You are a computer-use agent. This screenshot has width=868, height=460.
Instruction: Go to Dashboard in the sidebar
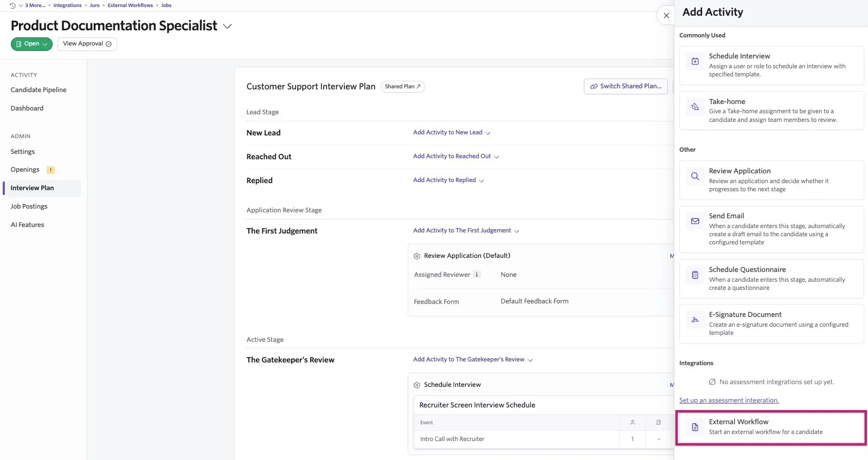click(x=27, y=108)
